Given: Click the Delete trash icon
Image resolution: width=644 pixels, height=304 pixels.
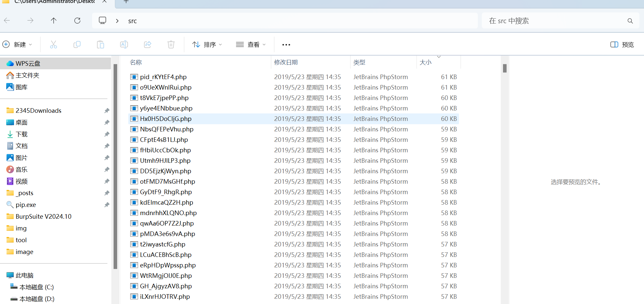Looking at the screenshot, I should click(x=171, y=44).
